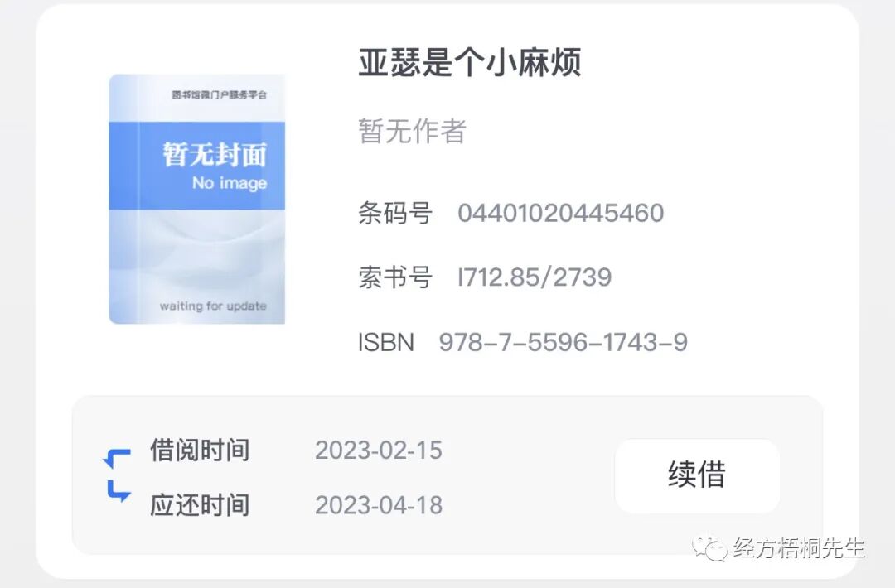Tap the 续借 renew button
This screenshot has height=588, width=895.
(x=697, y=475)
